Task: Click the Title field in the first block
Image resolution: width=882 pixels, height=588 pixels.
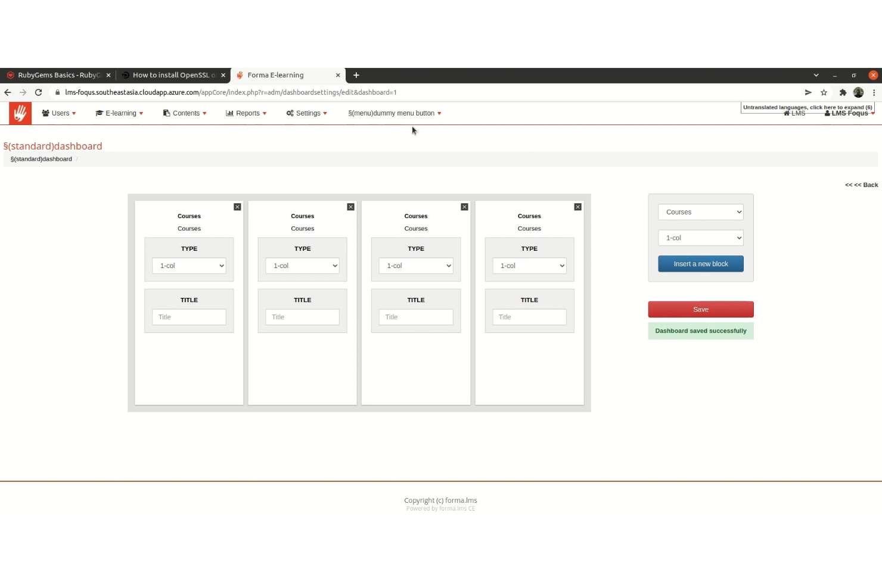Action: 189,317
